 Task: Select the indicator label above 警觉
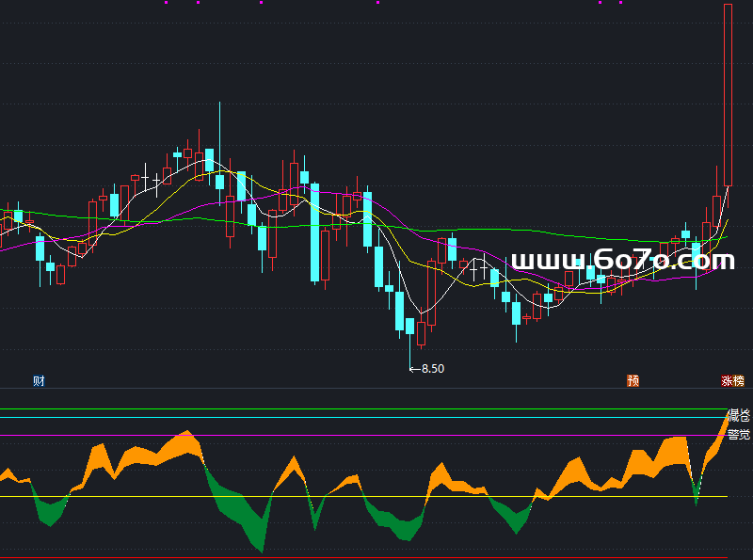[739, 415]
